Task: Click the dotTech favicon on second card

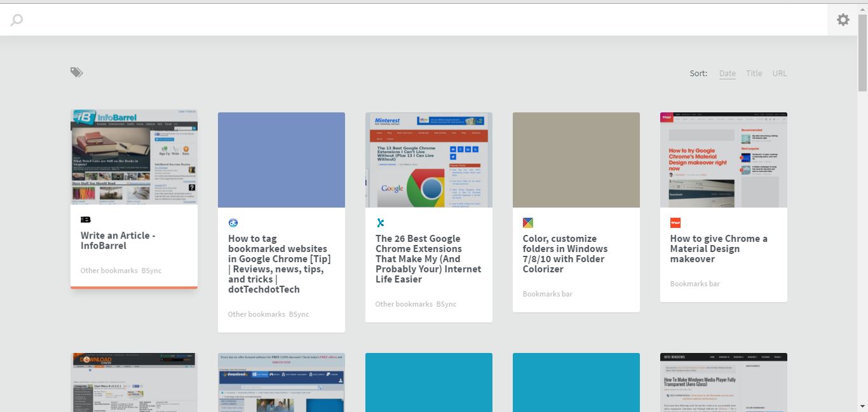Action: coord(233,223)
